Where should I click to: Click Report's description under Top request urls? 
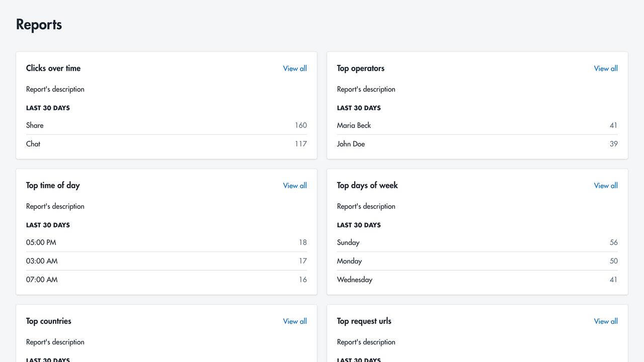[x=366, y=342]
